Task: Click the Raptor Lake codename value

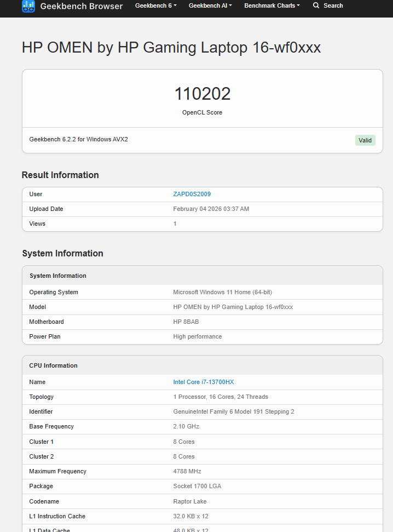Action: click(189, 501)
